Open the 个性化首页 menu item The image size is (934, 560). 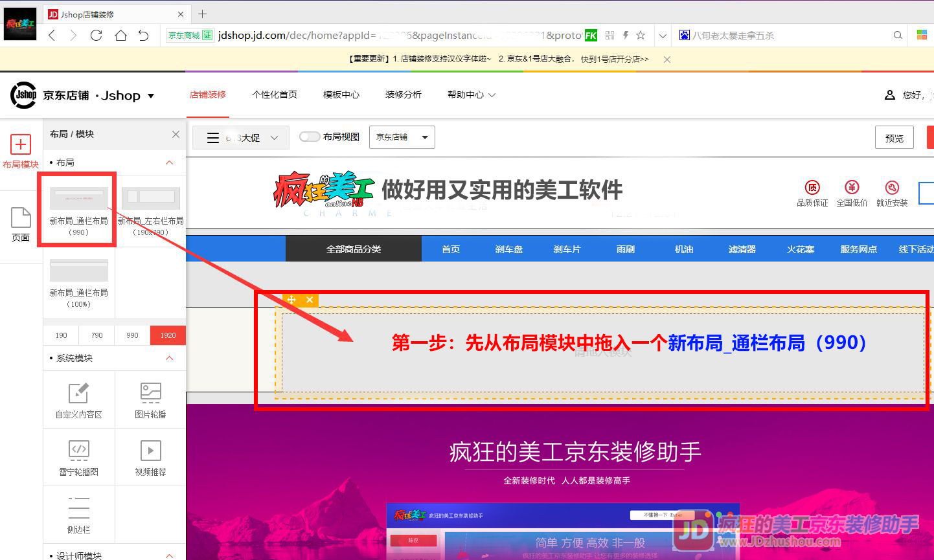pyautogui.click(x=275, y=95)
